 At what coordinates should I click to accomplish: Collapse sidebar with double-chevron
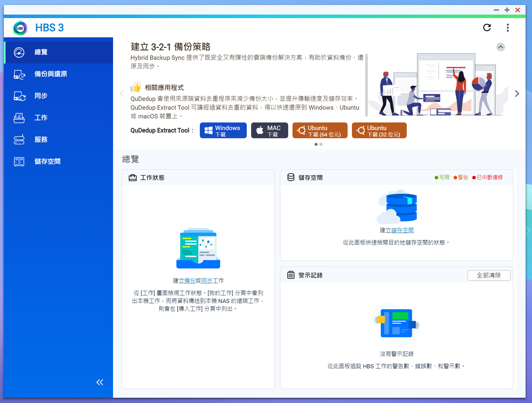coord(100,382)
